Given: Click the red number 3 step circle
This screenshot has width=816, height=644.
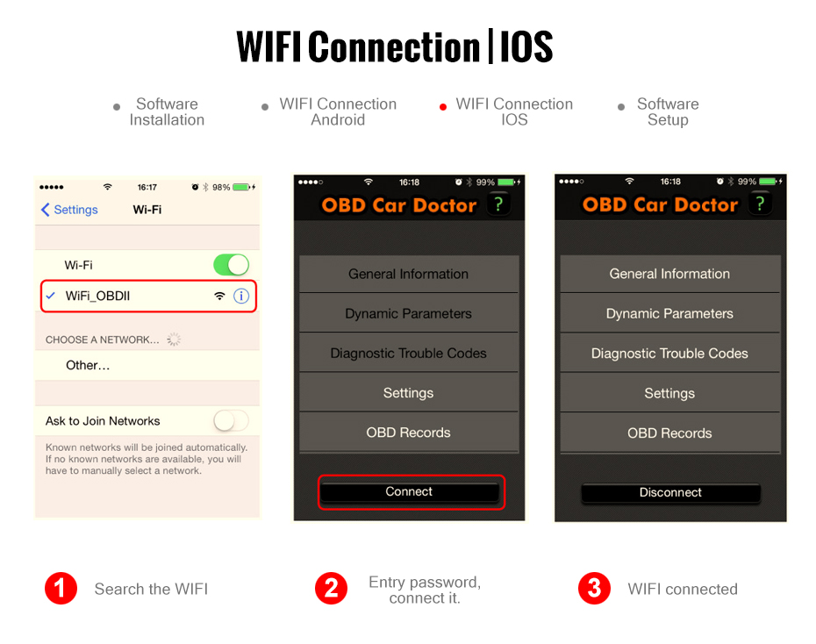Looking at the screenshot, I should pyautogui.click(x=594, y=589).
